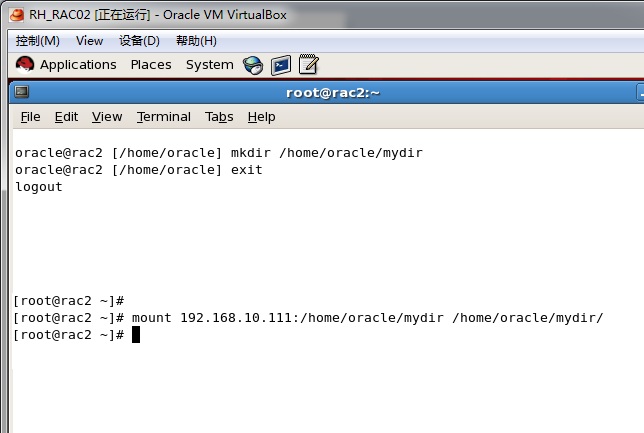644x433 pixels.
Task: Open the VirtualBox View menu
Action: point(89,41)
